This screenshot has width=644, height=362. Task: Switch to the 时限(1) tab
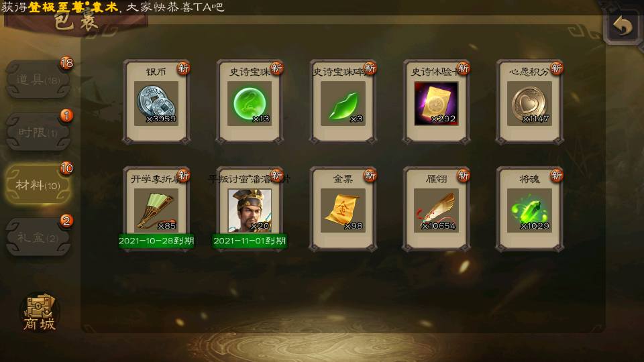pyautogui.click(x=38, y=132)
